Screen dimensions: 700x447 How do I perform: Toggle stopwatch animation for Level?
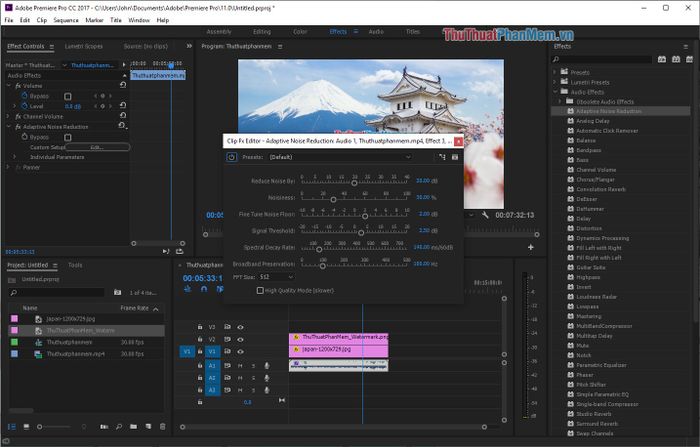(25, 106)
